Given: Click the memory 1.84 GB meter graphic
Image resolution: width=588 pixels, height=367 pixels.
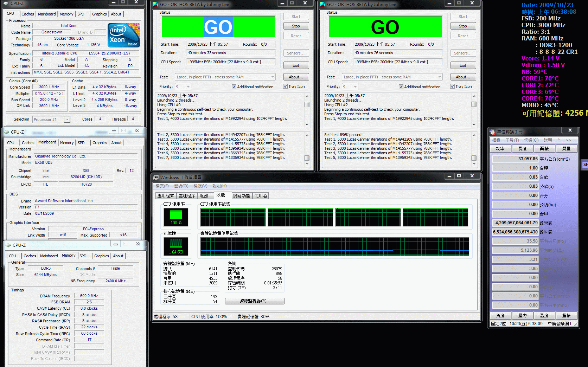Looking at the screenshot, I should pyautogui.click(x=176, y=246).
